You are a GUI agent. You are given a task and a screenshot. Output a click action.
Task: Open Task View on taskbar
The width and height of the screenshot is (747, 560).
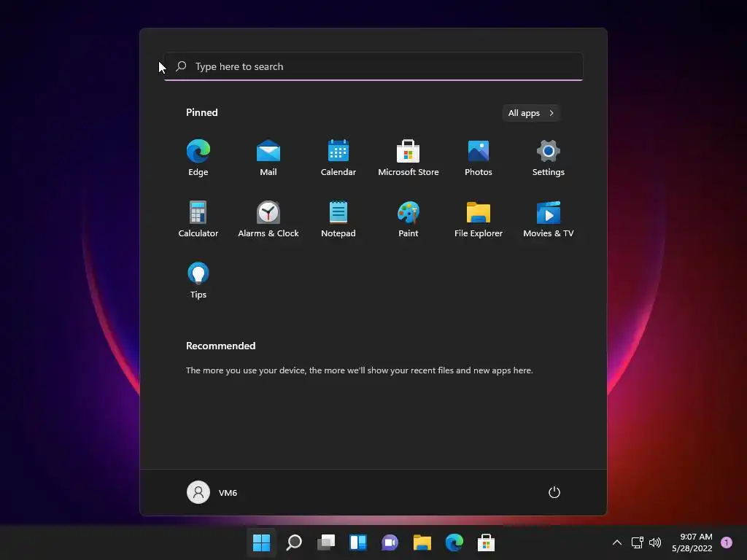pyautogui.click(x=326, y=542)
